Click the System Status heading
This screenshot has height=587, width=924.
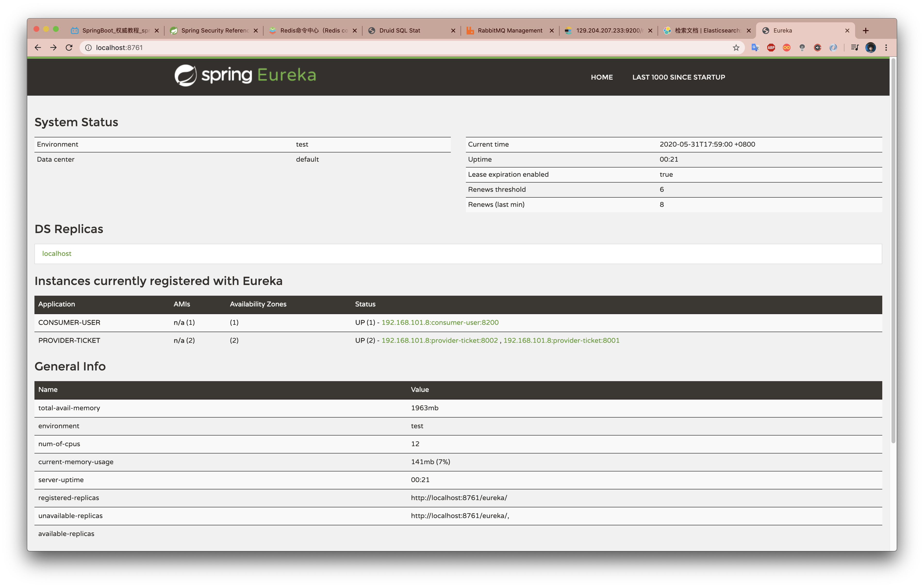(x=76, y=122)
